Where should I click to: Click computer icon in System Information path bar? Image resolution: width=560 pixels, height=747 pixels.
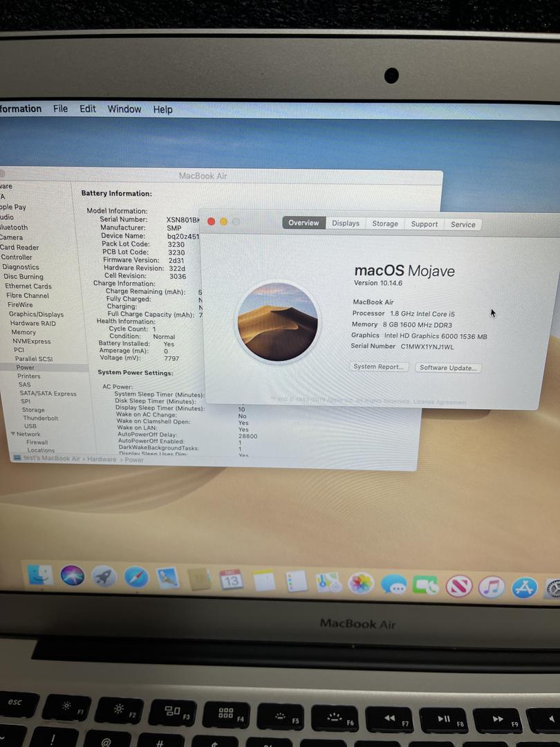click(17, 457)
